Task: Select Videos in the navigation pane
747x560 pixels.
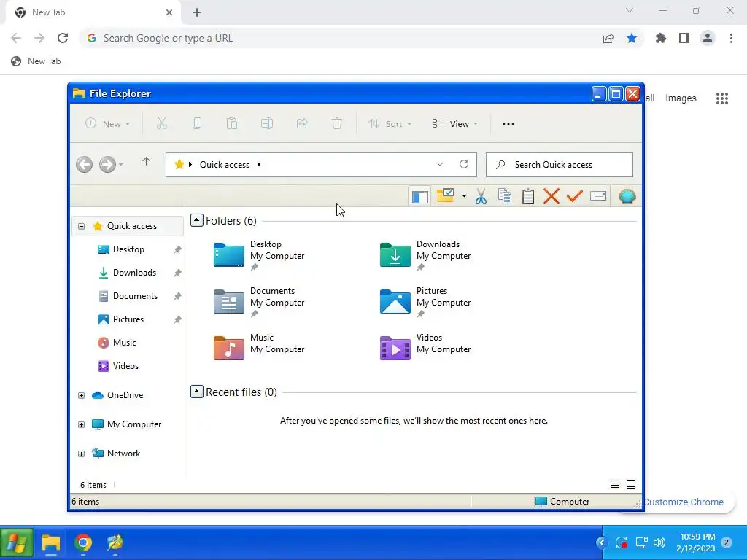Action: [125, 366]
